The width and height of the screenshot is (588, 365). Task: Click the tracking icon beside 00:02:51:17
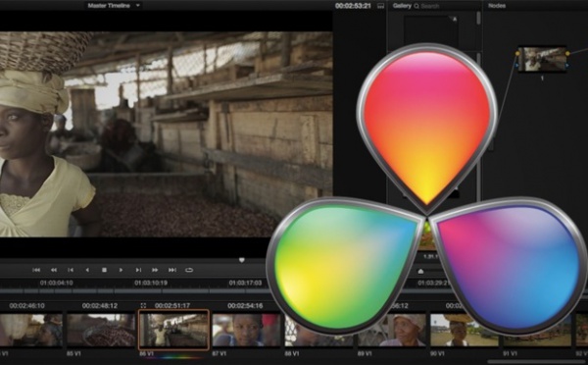pos(143,306)
